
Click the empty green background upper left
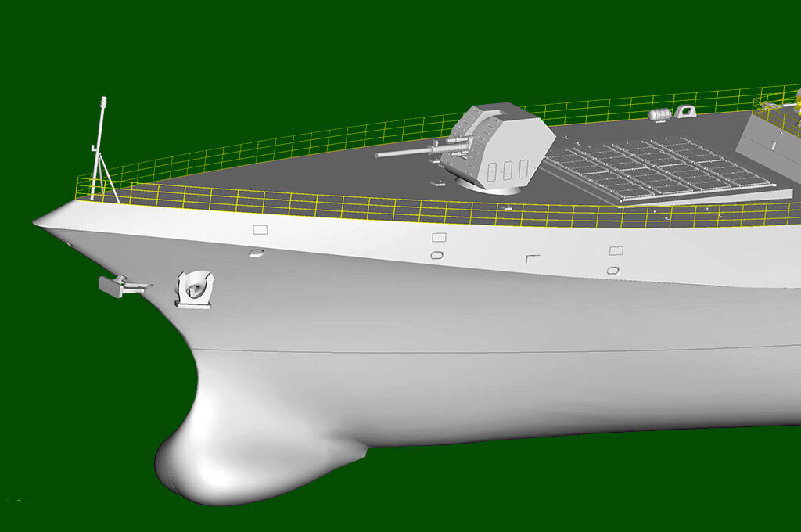pos(117,47)
